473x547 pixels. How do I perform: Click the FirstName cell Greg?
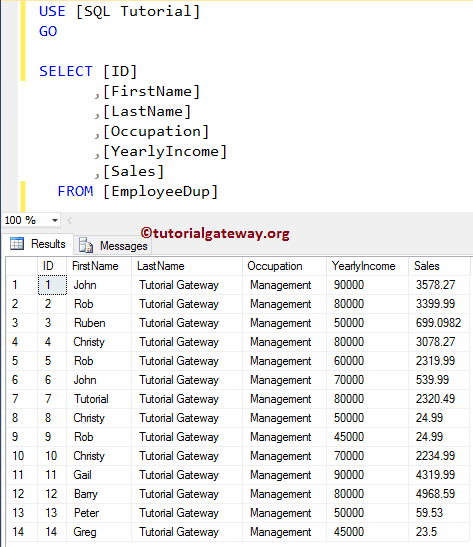click(99, 532)
